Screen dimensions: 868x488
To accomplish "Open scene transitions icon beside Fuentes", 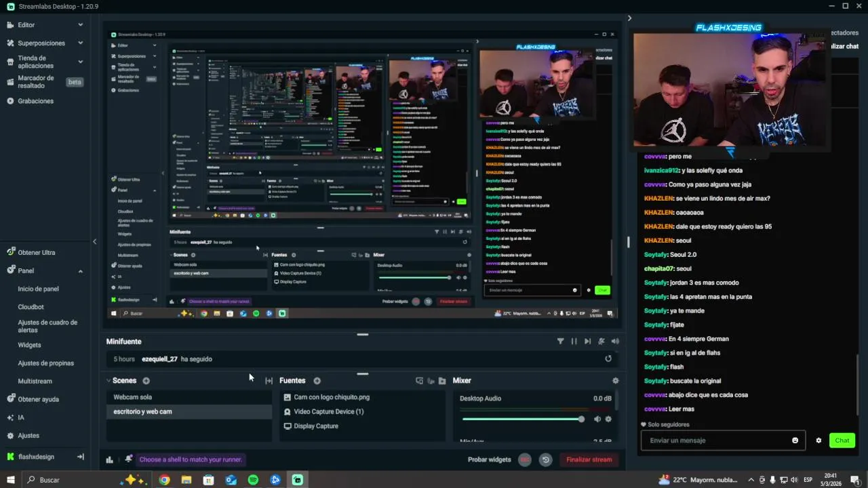I will (x=269, y=381).
